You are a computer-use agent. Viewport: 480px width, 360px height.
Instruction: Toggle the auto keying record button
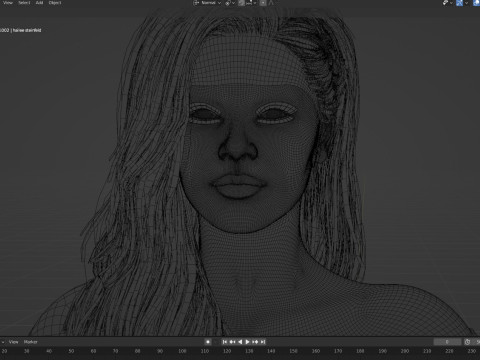(x=208, y=342)
